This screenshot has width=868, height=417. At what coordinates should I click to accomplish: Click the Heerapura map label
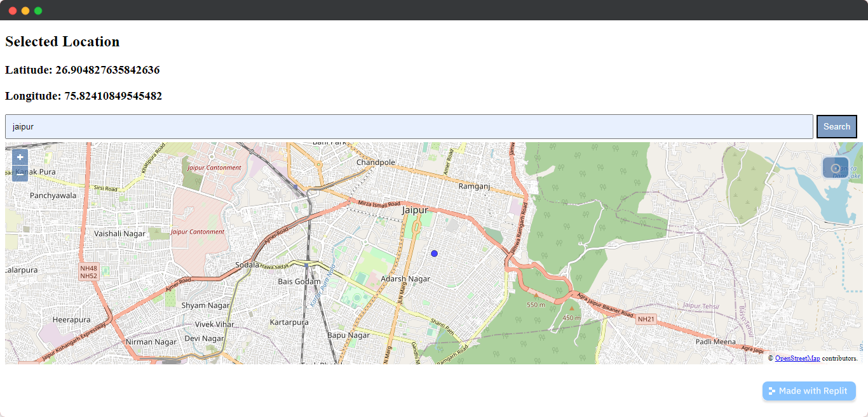point(71,320)
